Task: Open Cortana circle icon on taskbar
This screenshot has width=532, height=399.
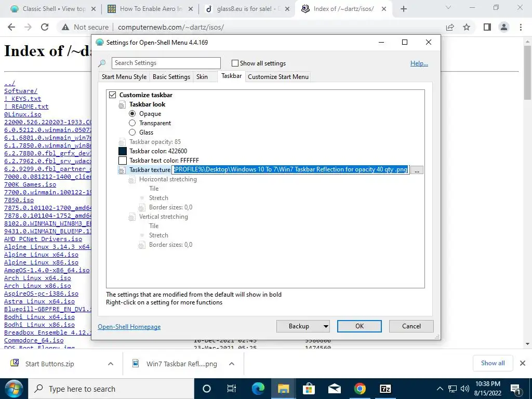Action: (206, 389)
